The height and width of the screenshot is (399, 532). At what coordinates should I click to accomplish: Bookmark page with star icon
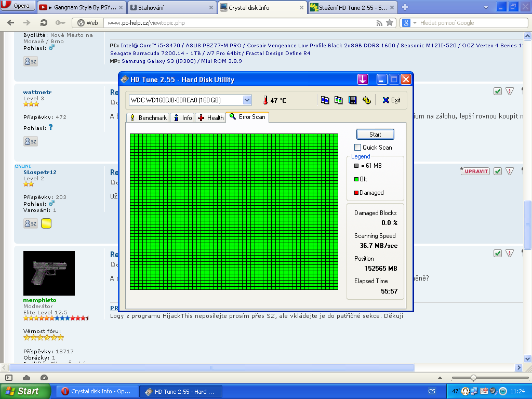pyautogui.click(x=390, y=23)
